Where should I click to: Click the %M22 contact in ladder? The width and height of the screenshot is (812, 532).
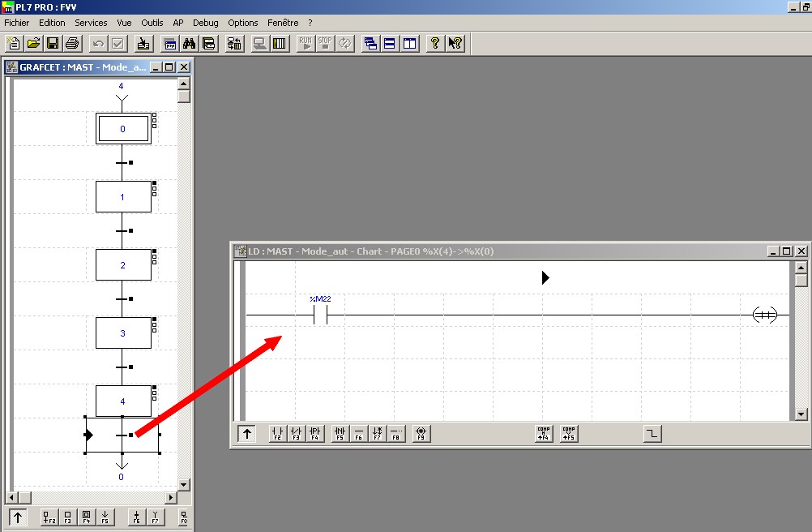click(321, 315)
